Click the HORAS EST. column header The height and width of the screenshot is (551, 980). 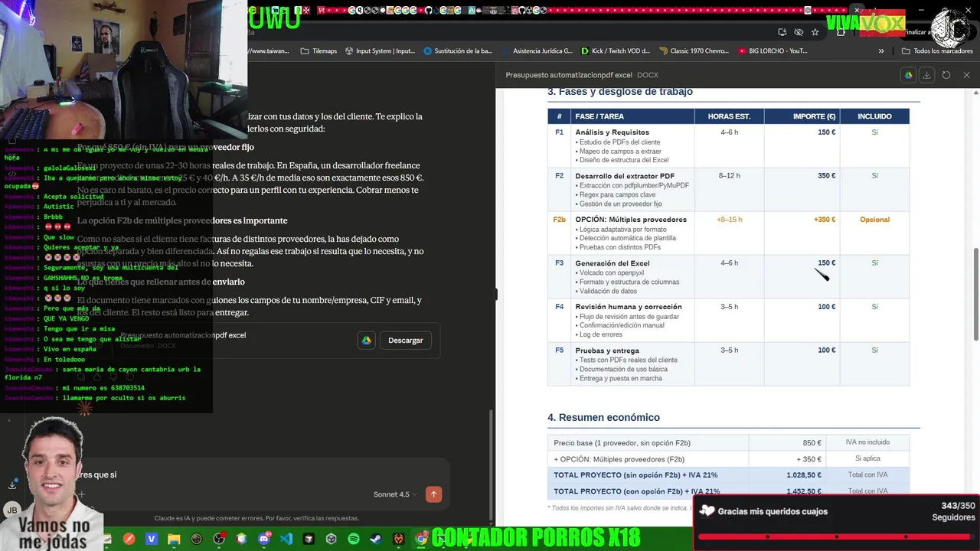coord(729,116)
